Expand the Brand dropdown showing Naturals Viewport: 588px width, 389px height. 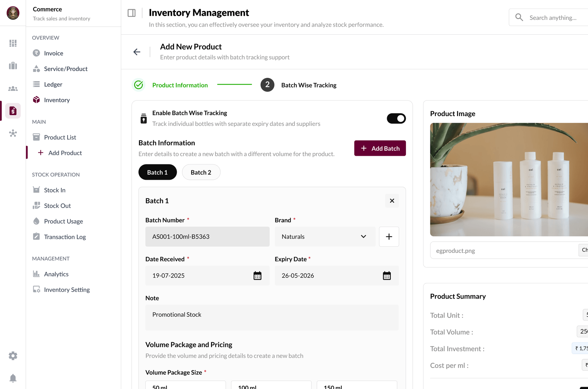pos(325,236)
